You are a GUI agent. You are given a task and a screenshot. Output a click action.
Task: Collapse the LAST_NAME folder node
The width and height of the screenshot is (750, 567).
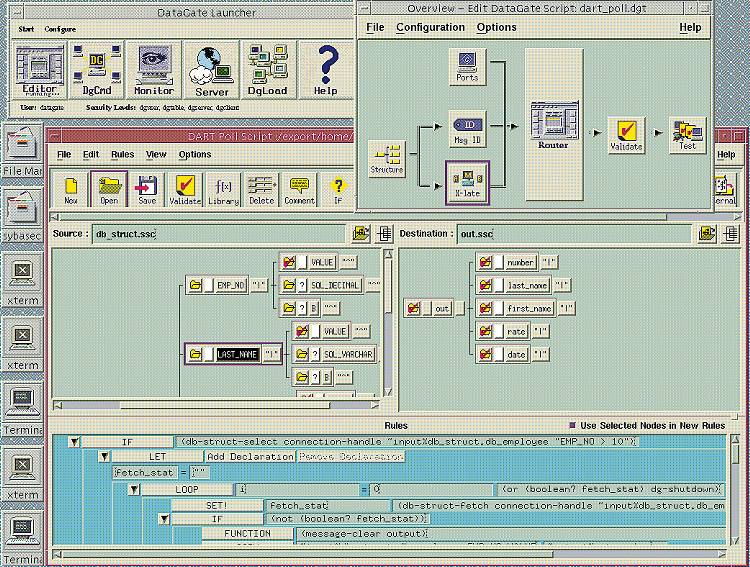pos(195,355)
